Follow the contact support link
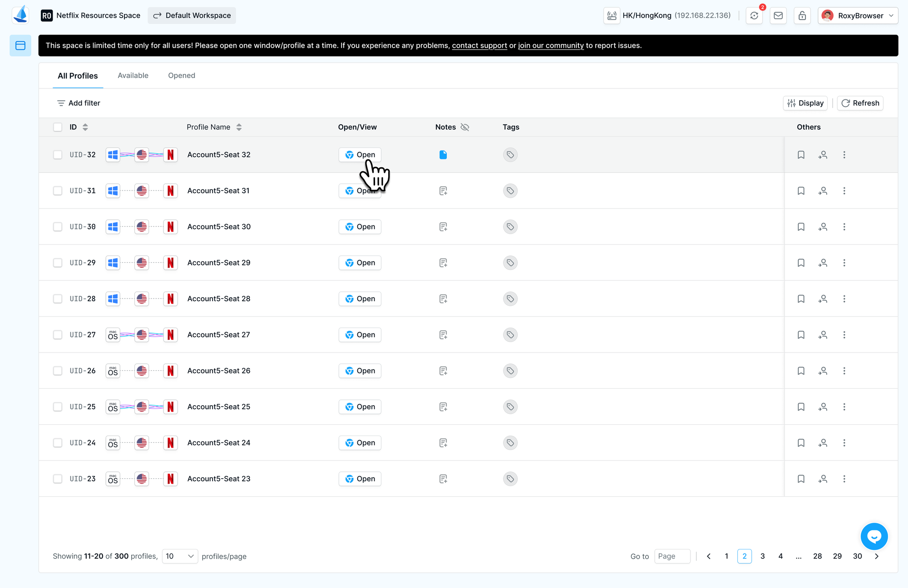Viewport: 908px width, 588px height. [479, 45]
